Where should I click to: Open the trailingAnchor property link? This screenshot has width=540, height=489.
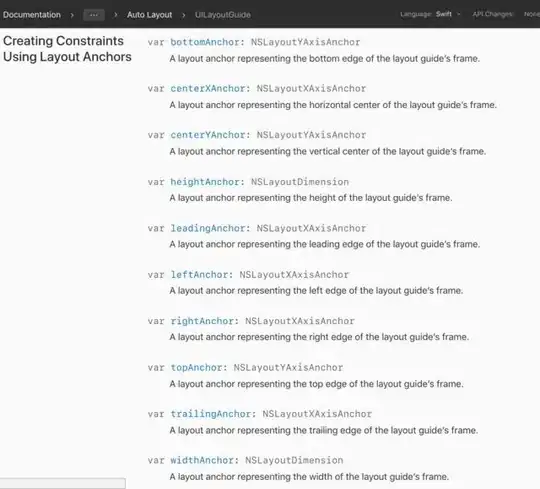[x=210, y=414]
